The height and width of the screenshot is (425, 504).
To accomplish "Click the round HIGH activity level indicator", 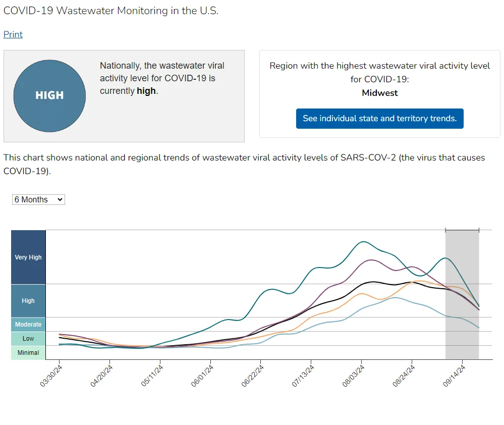I will coord(49,96).
